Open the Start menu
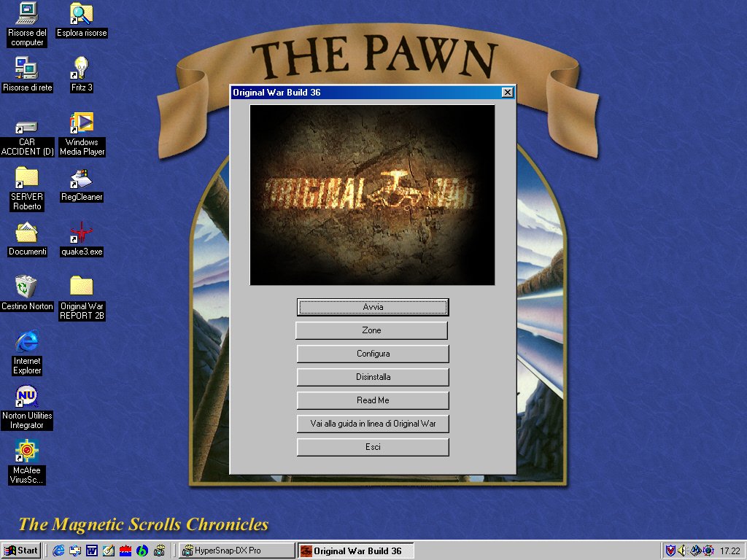 click(21, 551)
